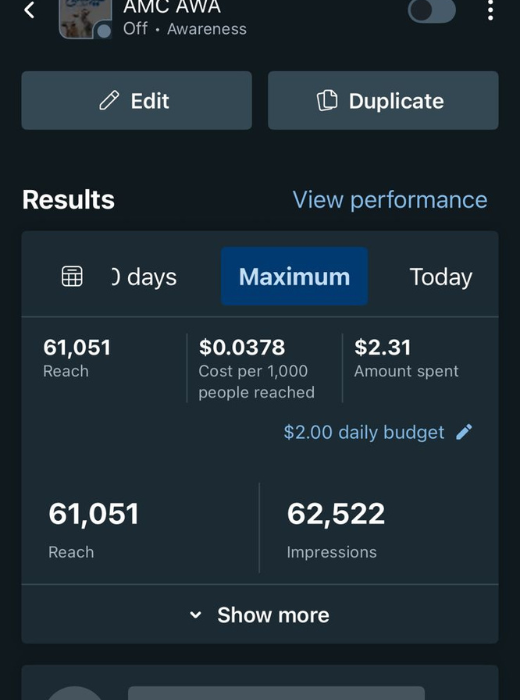The height and width of the screenshot is (700, 520).
Task: Tap the chevron icon beside Show more
Action: click(x=195, y=615)
